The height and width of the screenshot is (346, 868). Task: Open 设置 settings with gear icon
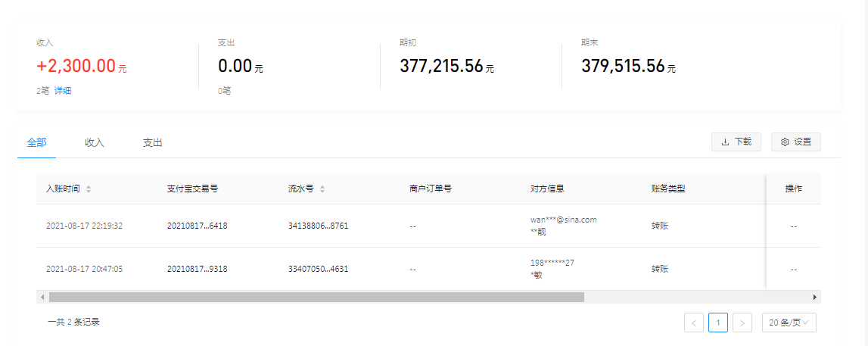tap(795, 142)
